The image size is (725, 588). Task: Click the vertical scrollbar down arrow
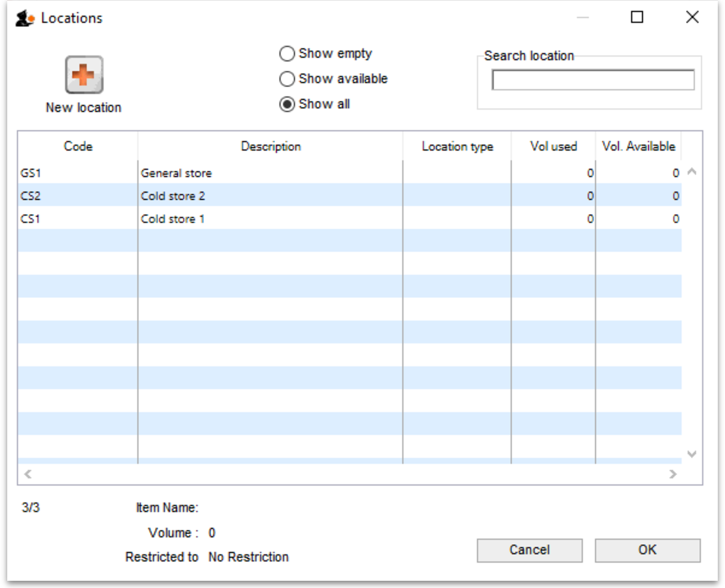pos(692,454)
